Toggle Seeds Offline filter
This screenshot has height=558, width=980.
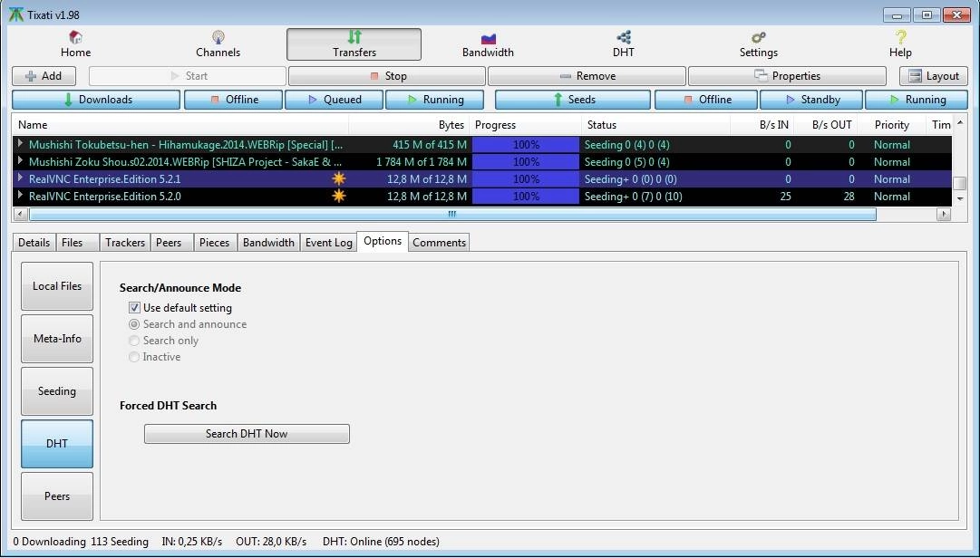pos(706,100)
